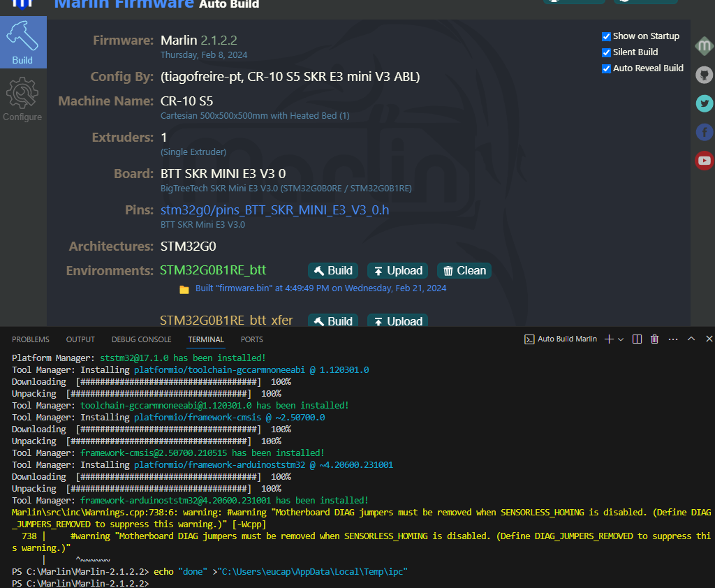Open the Twitter icon link

704,103
